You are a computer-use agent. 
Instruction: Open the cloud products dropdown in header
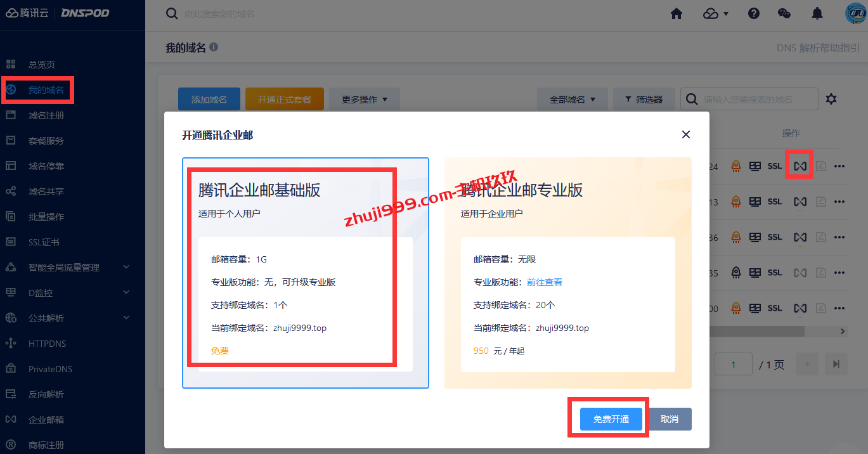click(x=716, y=13)
